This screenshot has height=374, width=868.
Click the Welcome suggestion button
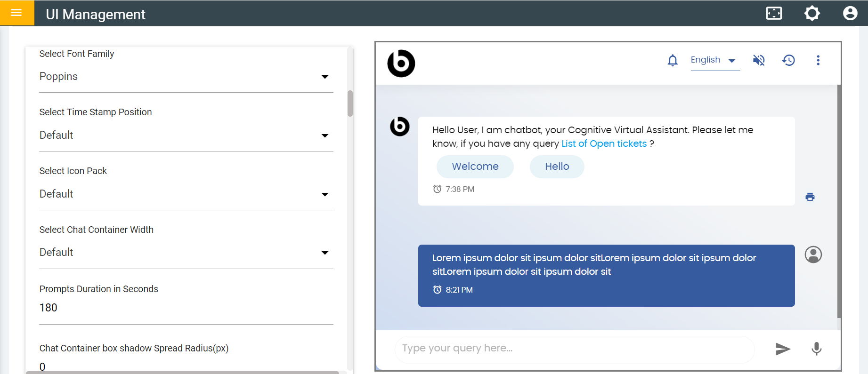475,167
